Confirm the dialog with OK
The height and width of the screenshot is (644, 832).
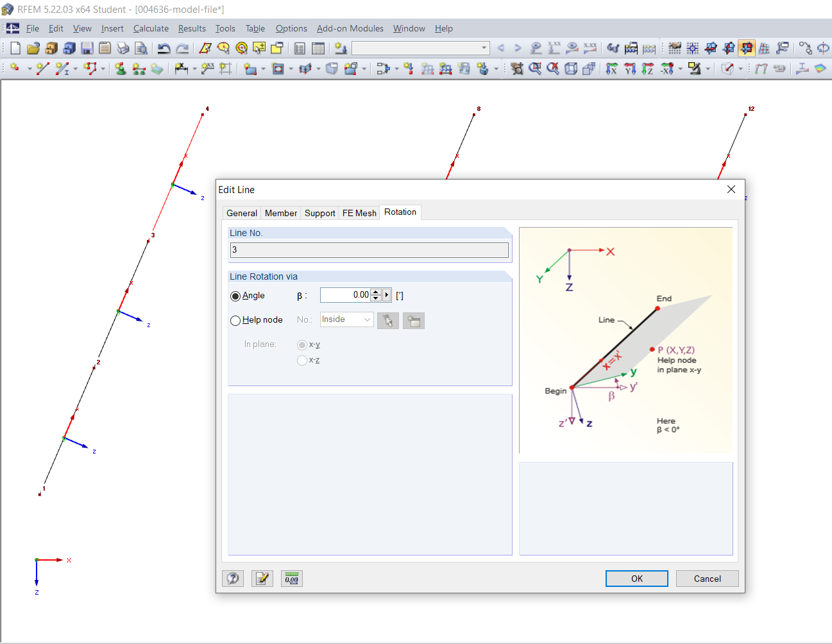(636, 578)
